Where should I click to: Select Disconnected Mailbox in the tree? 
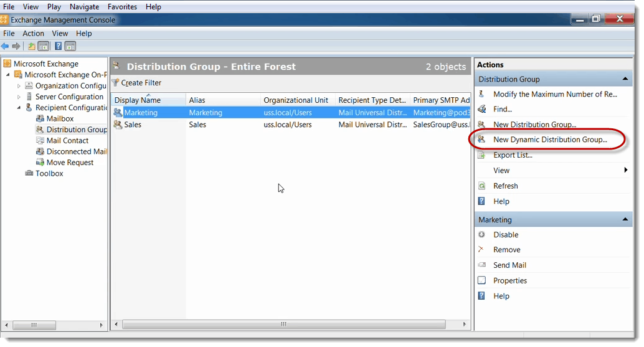77,151
